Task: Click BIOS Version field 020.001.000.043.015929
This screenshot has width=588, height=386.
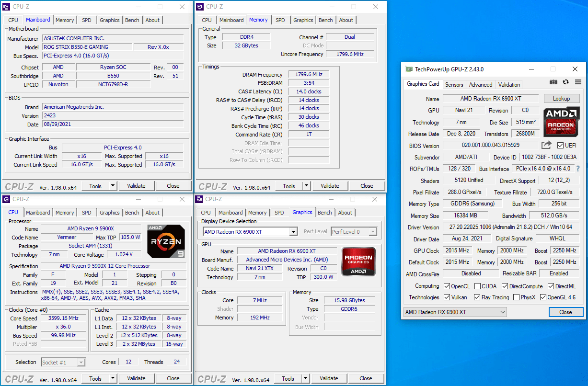Action: [491, 146]
